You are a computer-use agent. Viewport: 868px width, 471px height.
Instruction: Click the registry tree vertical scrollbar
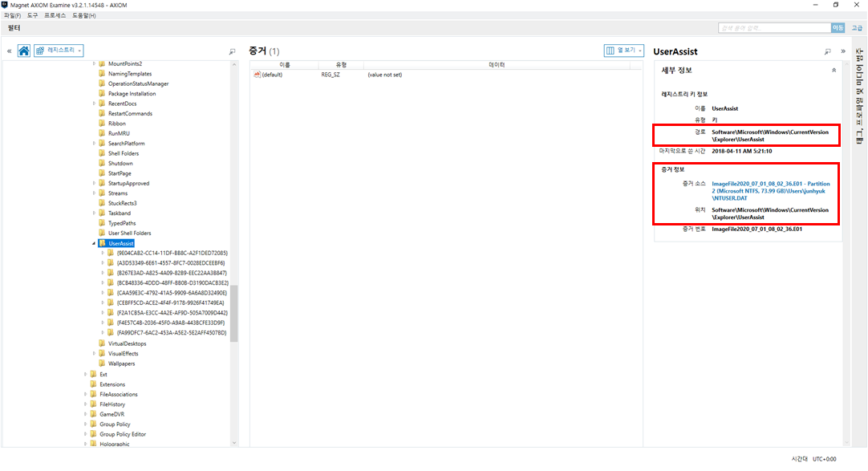tap(234, 313)
